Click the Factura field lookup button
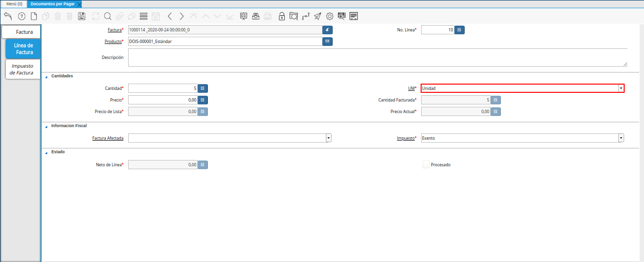This screenshot has height=262, width=644. (327, 30)
